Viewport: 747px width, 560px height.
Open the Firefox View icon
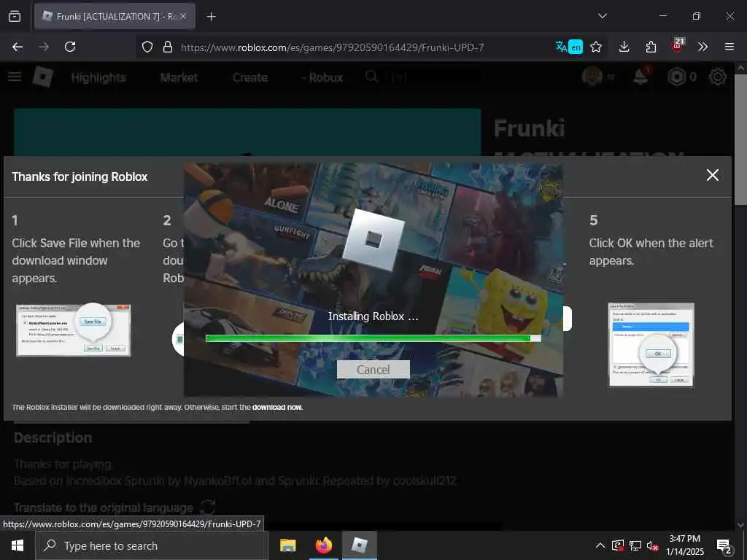pyautogui.click(x=15, y=16)
